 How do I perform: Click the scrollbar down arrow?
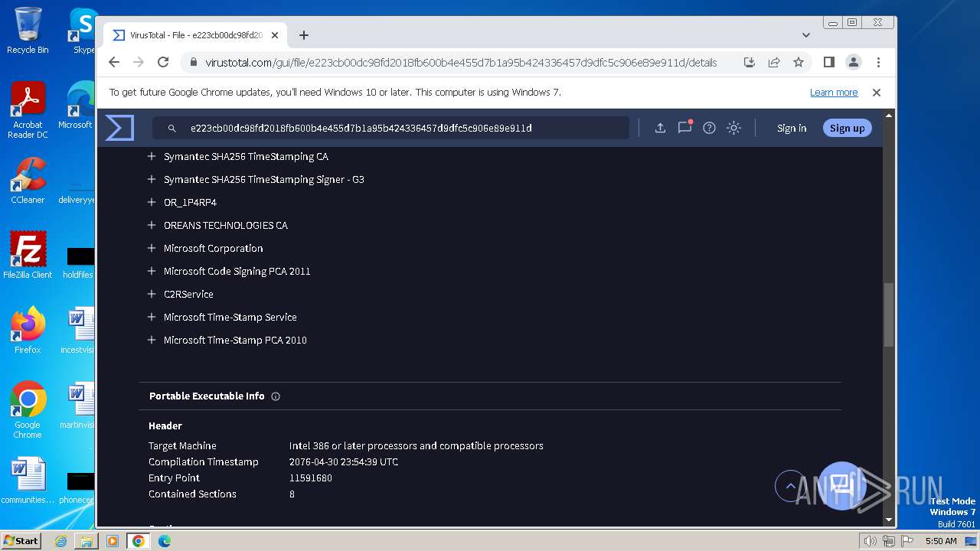pyautogui.click(x=888, y=520)
